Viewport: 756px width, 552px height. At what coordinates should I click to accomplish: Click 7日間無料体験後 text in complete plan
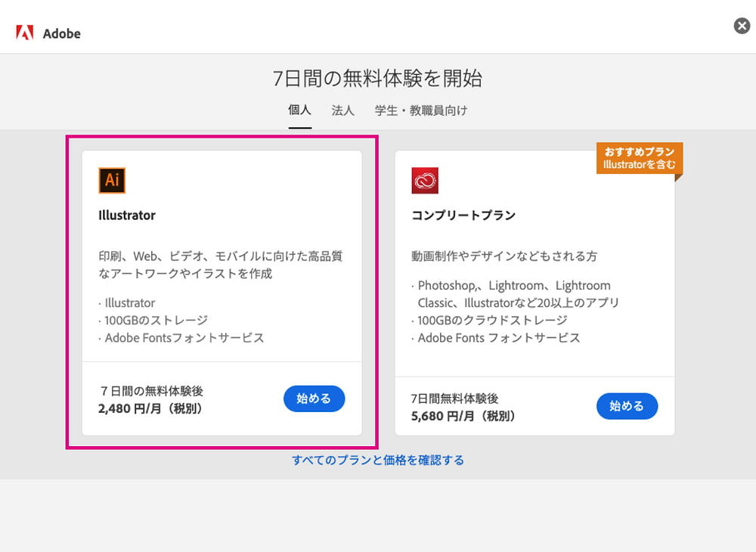pos(454,398)
